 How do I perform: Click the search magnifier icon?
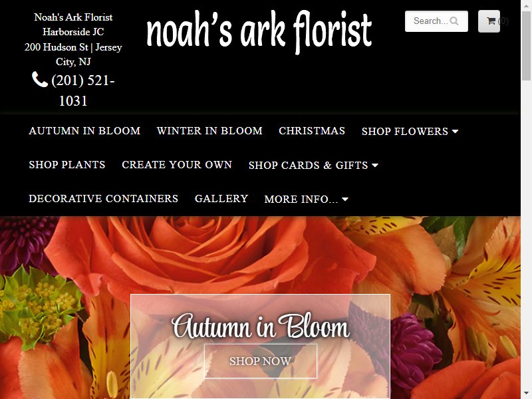tap(454, 21)
